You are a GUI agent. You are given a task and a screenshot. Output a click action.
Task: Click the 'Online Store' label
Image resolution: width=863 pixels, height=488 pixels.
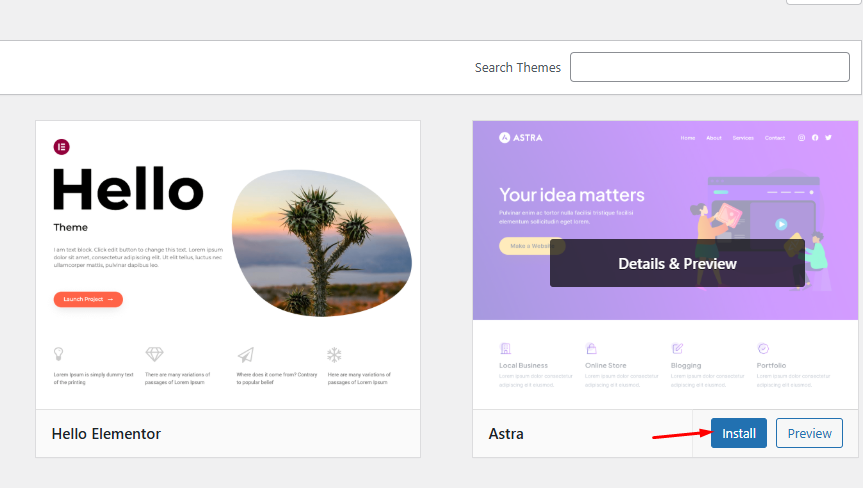[605, 365]
